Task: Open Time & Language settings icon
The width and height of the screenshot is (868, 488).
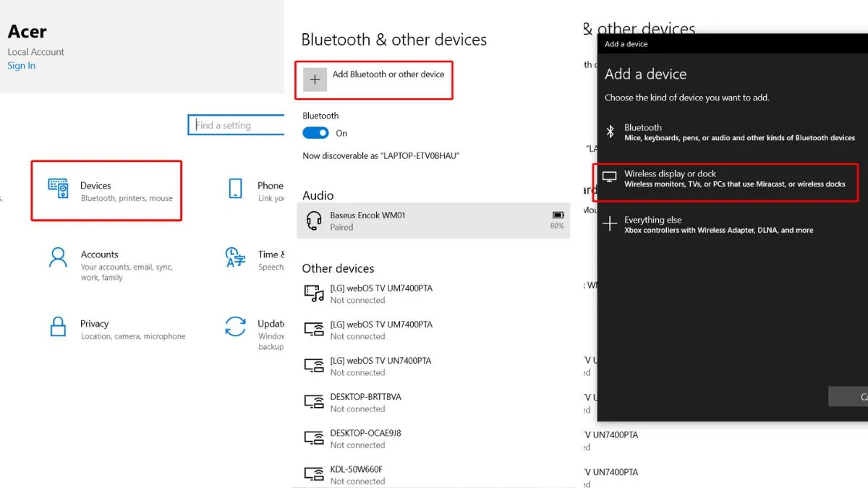Action: [x=235, y=258]
